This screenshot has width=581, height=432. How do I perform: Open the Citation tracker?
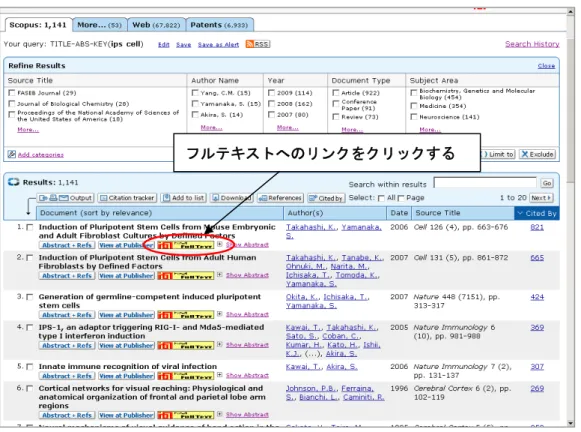(x=127, y=198)
